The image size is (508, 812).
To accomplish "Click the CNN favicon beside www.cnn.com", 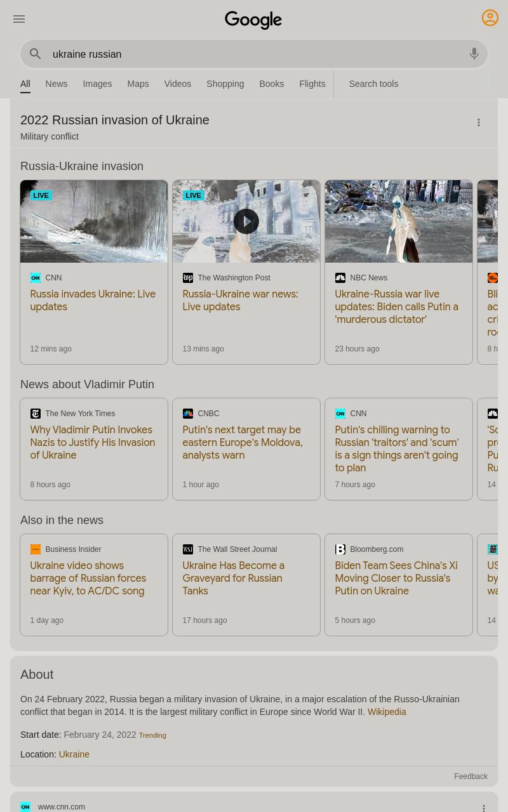I will pyautogui.click(x=25, y=807).
